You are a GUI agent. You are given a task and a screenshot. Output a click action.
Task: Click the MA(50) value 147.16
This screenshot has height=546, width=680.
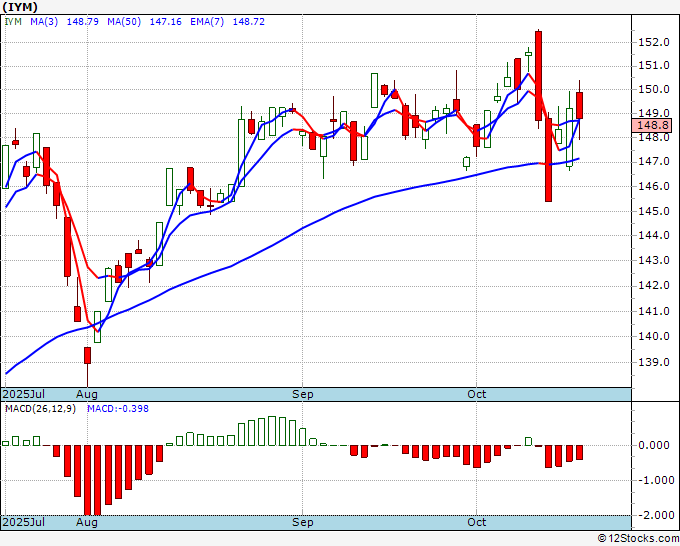165,22
